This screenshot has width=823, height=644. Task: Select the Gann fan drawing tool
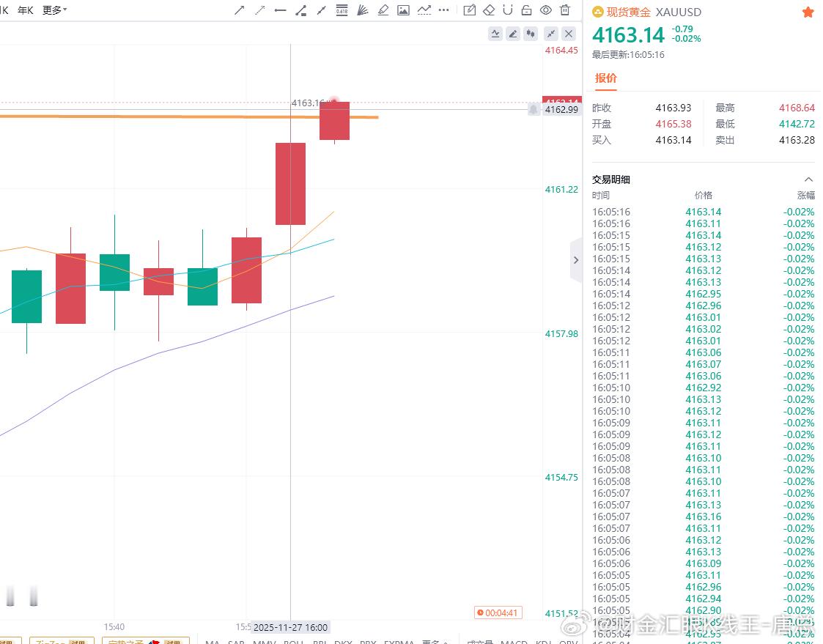coord(362,10)
